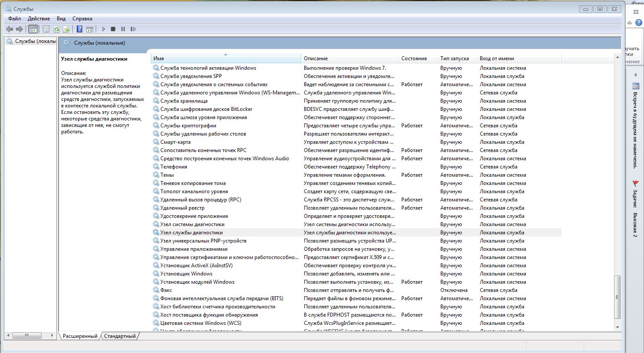The width and height of the screenshot is (644, 353).
Task: Switch to the Стандартный tab
Action: click(x=120, y=336)
